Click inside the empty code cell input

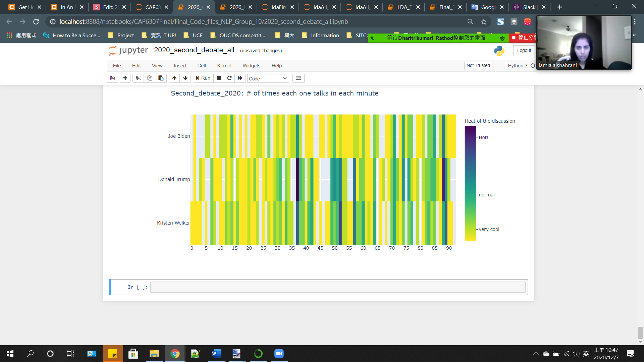(x=337, y=287)
